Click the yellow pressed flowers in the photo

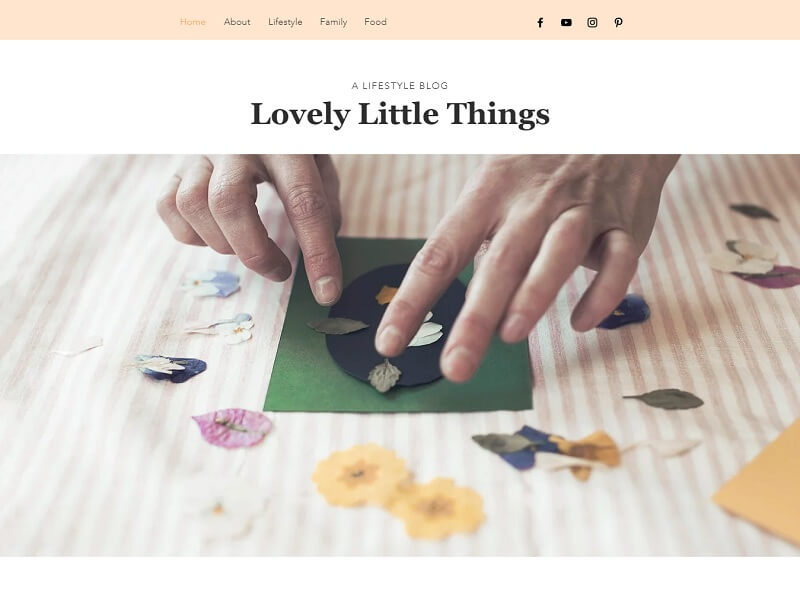point(398,491)
